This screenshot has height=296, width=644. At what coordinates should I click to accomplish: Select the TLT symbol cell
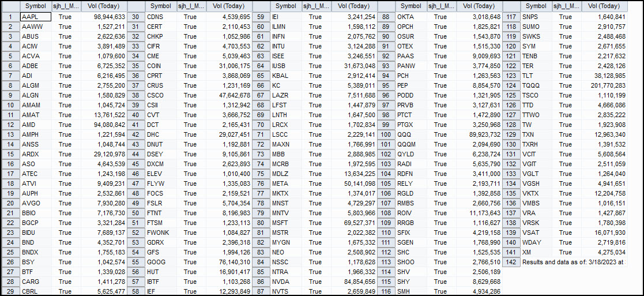pyautogui.click(x=536, y=76)
